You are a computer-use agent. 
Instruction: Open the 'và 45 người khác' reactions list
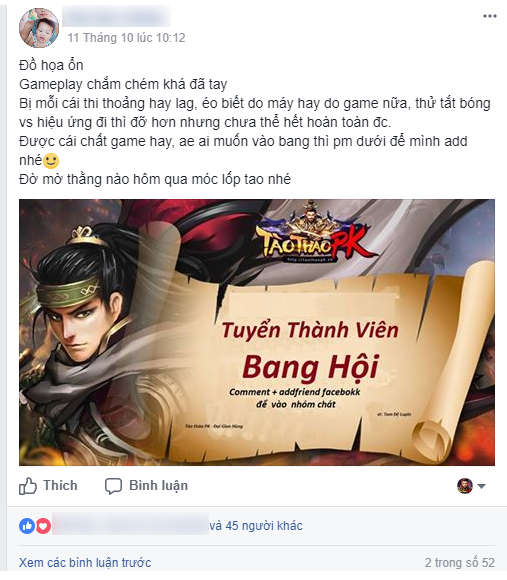coord(256,526)
